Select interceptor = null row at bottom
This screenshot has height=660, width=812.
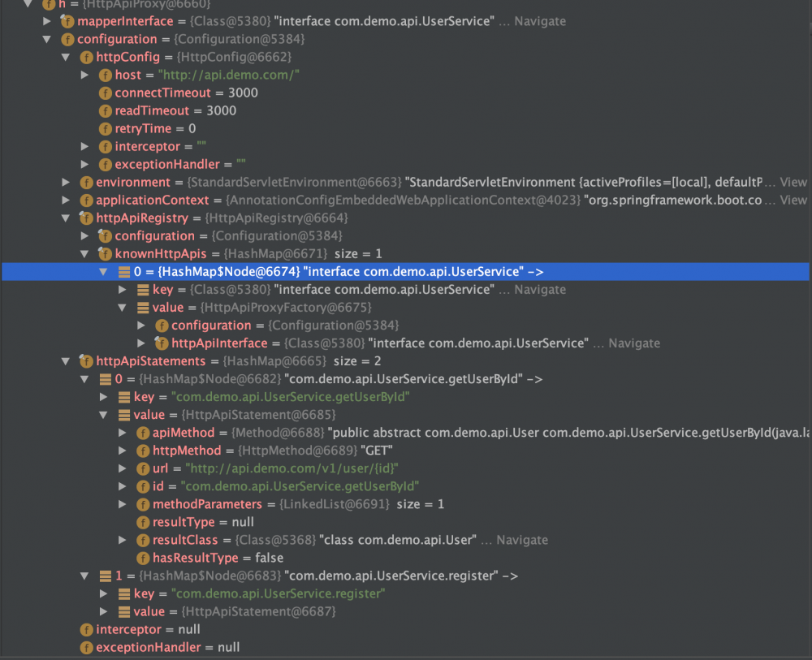406,629
